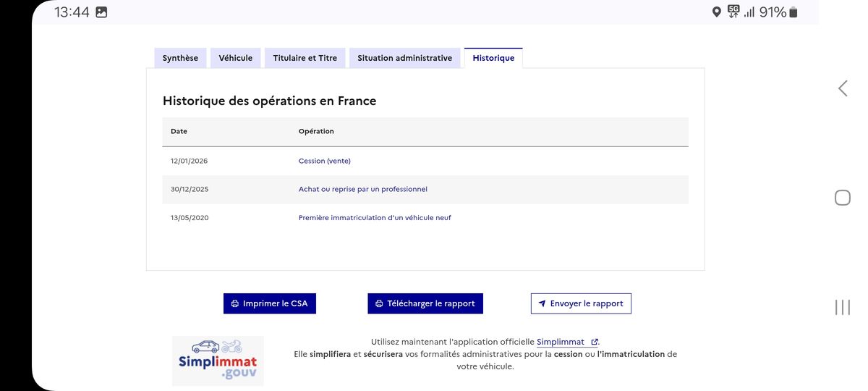This screenshot has width=868, height=391.
Task: Click the Historique tab
Action: tap(493, 58)
